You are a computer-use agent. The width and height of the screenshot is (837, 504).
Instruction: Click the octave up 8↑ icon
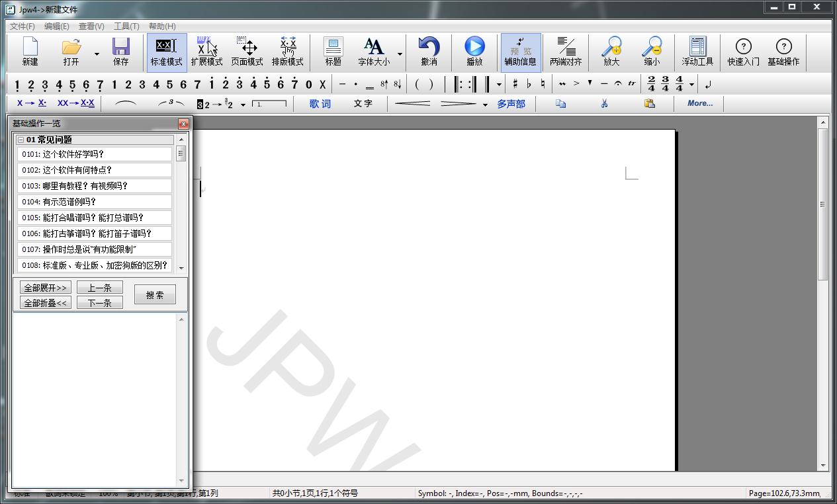point(384,84)
